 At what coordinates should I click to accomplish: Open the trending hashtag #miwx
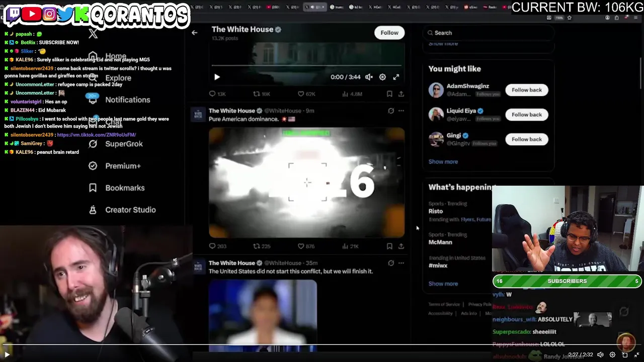[438, 265]
